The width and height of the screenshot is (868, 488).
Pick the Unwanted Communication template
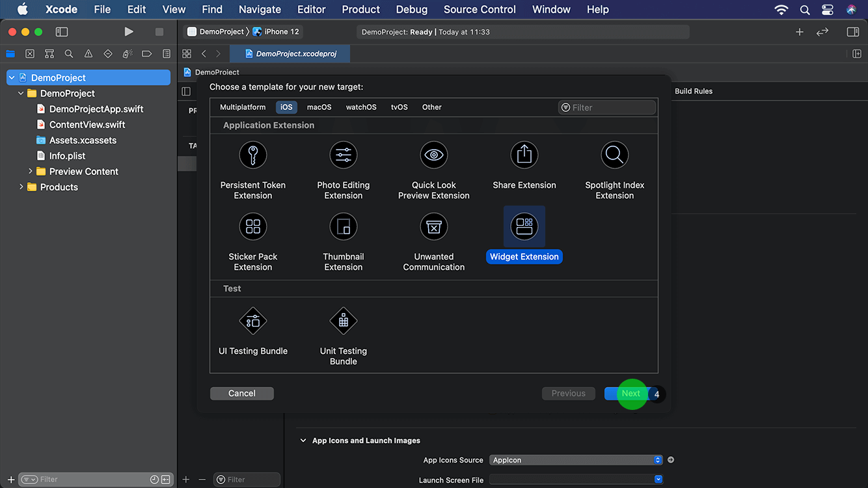434,242
